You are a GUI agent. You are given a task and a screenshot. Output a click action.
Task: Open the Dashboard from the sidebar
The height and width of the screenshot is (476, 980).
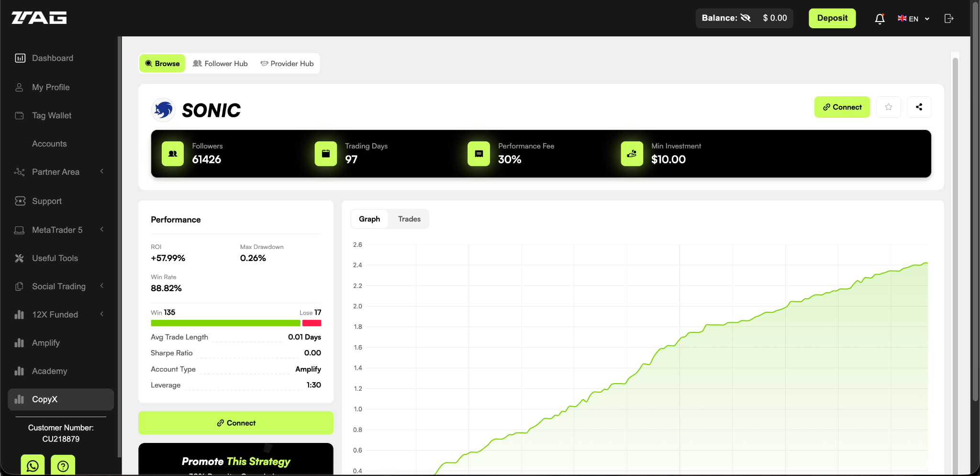tap(52, 57)
